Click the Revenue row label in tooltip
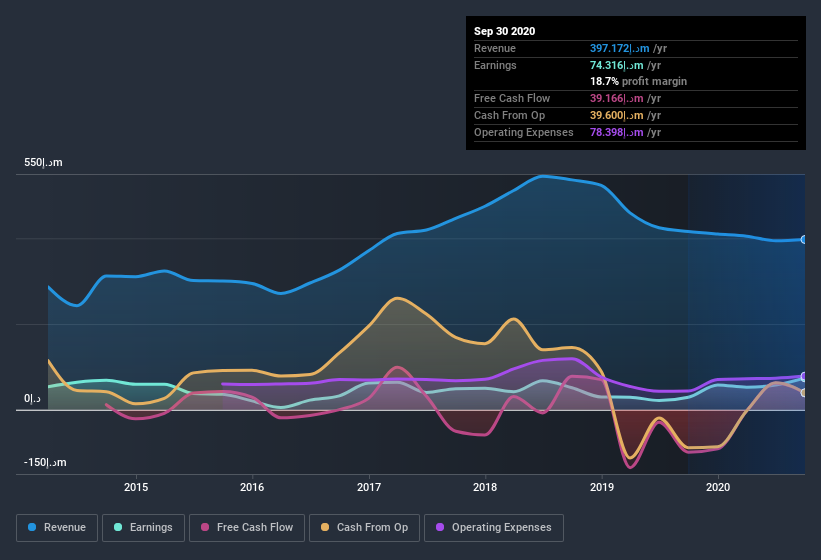 tap(495, 49)
